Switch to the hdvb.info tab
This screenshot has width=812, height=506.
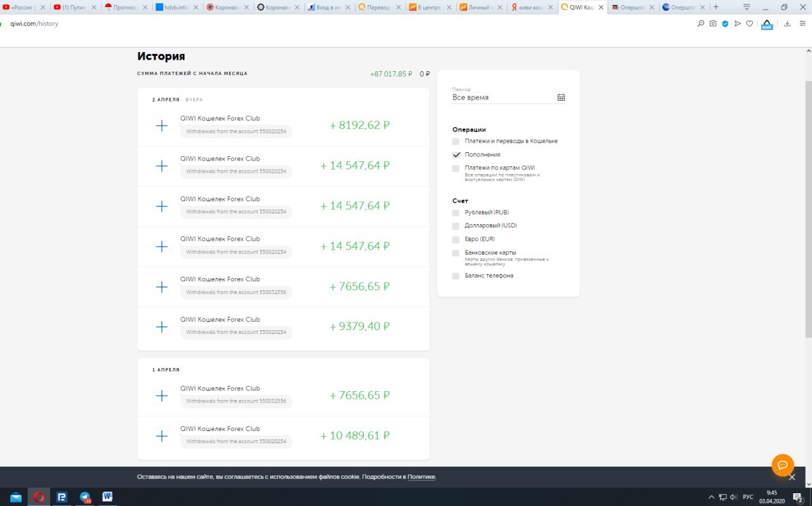coord(176,8)
